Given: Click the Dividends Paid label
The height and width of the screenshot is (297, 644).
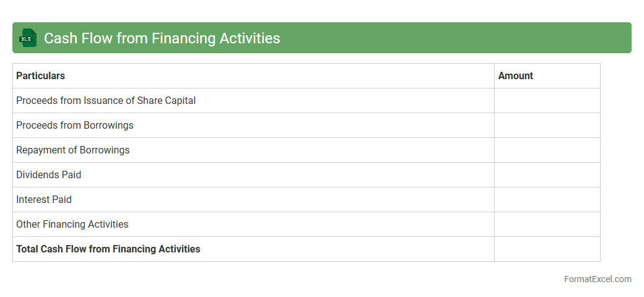Looking at the screenshot, I should point(49,174).
